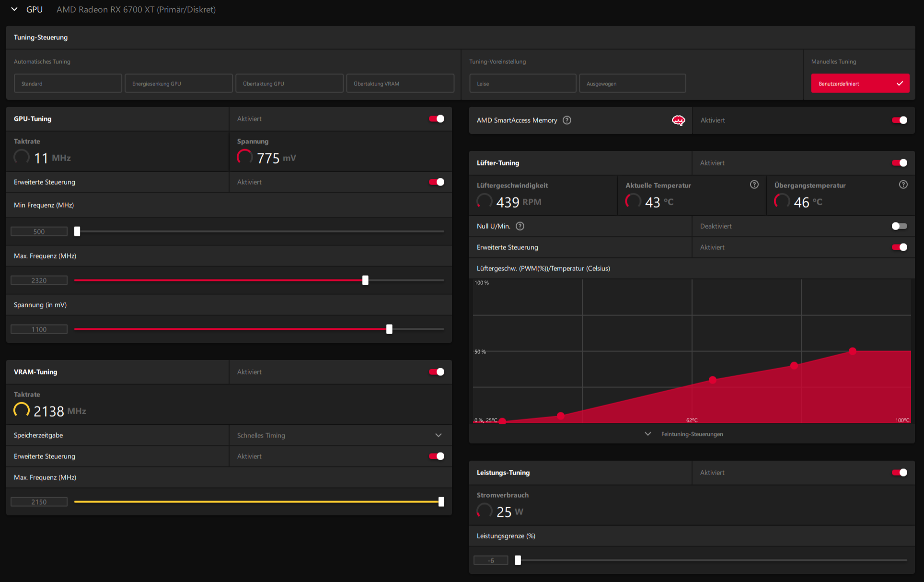Screen dimensions: 924x582
Task: Click the Leistungsgrenze slider handle
Action: point(518,560)
